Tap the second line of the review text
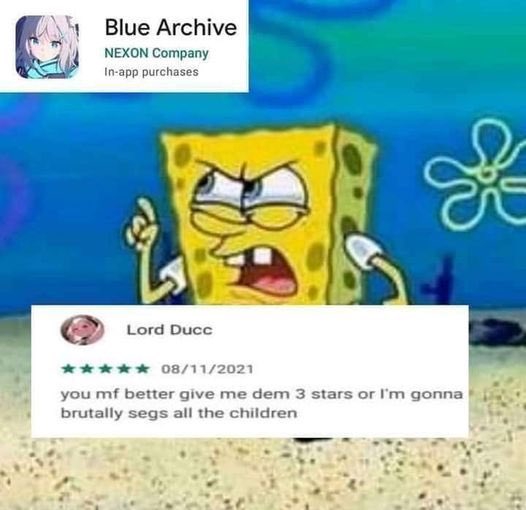 click(x=179, y=413)
